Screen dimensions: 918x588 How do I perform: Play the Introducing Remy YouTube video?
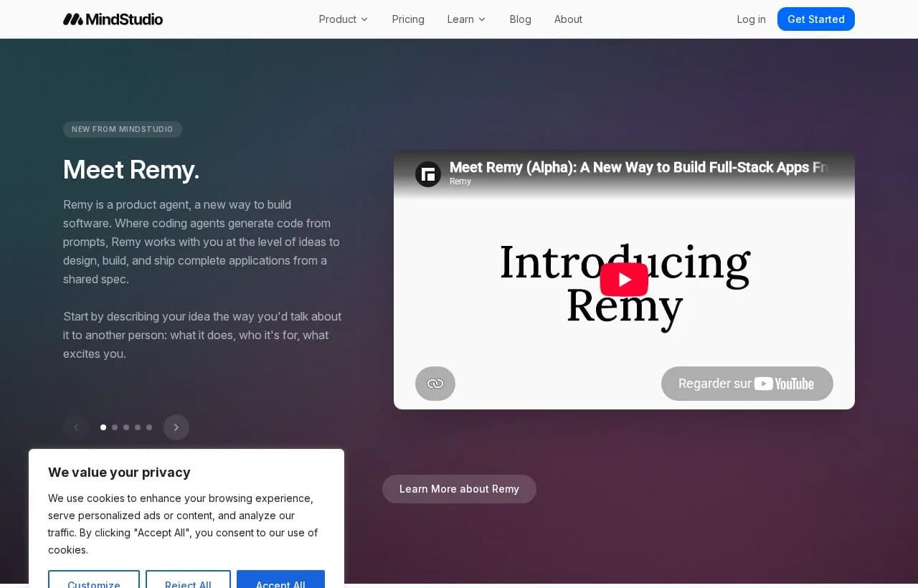coord(624,280)
